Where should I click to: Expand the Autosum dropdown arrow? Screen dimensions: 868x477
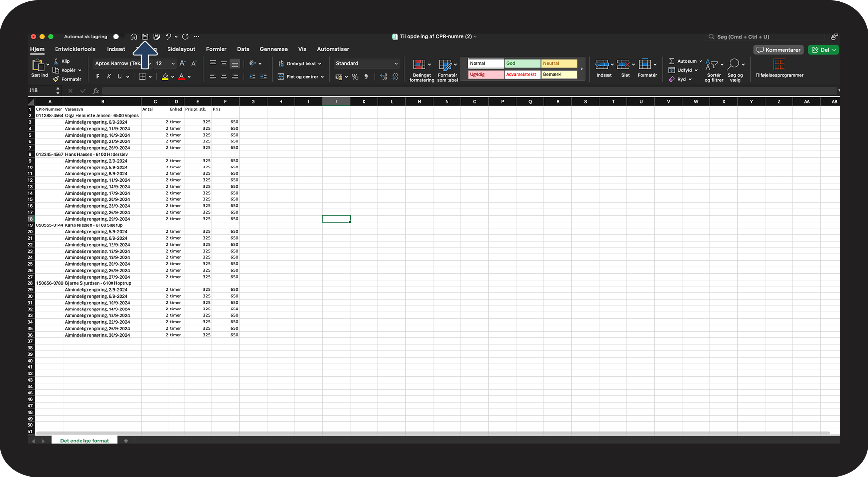tap(700, 61)
